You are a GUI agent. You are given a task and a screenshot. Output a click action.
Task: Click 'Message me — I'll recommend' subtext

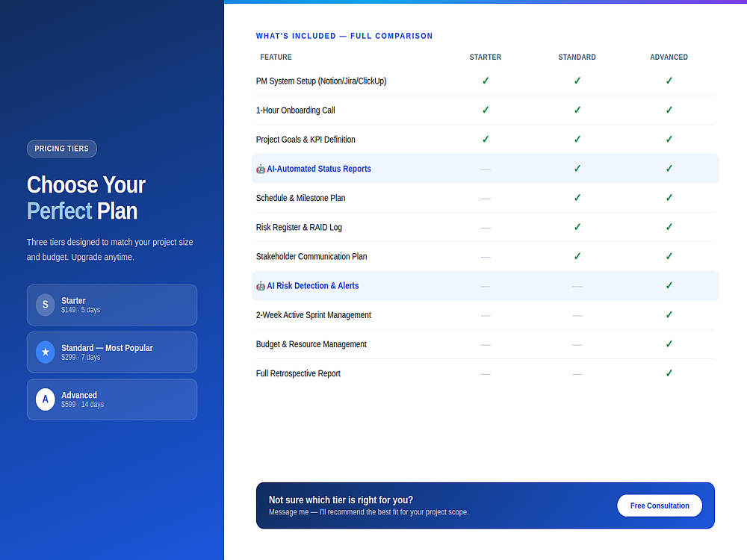click(x=369, y=512)
